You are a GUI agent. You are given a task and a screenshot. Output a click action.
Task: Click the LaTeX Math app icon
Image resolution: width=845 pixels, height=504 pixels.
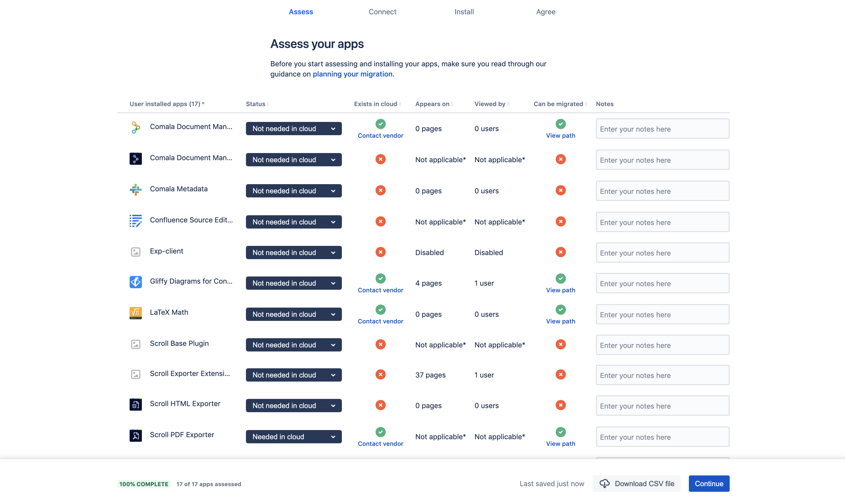point(135,313)
